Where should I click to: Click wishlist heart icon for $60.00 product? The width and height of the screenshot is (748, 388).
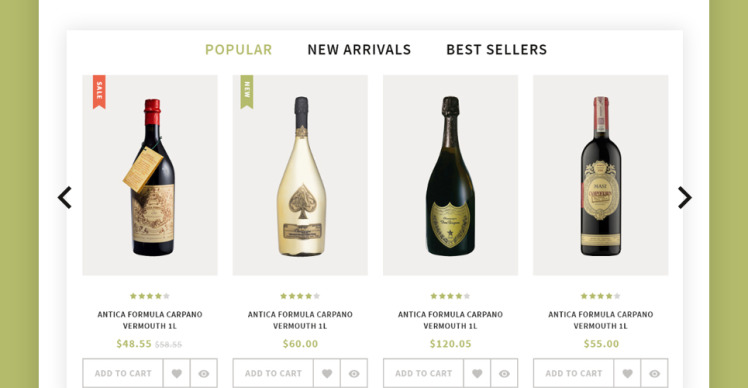[x=327, y=373]
